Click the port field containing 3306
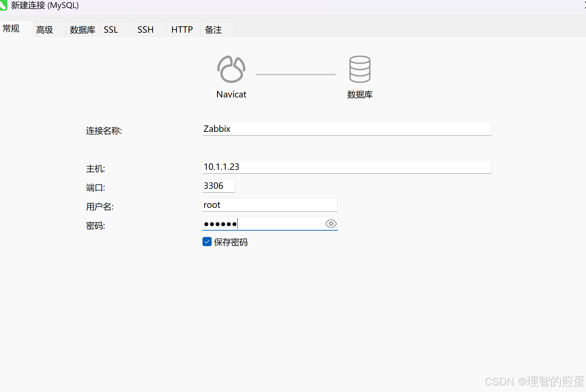This screenshot has width=586, height=392. point(219,186)
